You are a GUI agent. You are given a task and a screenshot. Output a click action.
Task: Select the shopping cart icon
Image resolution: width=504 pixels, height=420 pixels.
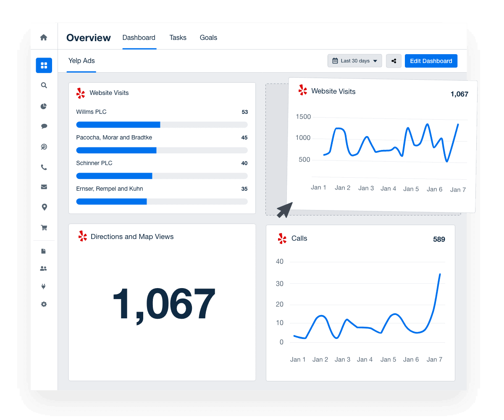[44, 227]
